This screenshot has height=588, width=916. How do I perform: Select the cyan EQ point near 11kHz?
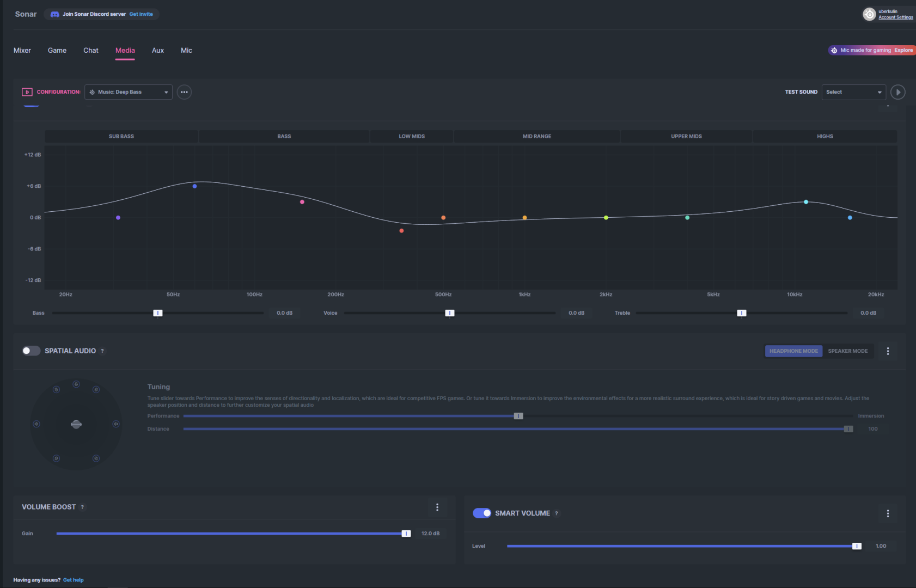coord(806,202)
